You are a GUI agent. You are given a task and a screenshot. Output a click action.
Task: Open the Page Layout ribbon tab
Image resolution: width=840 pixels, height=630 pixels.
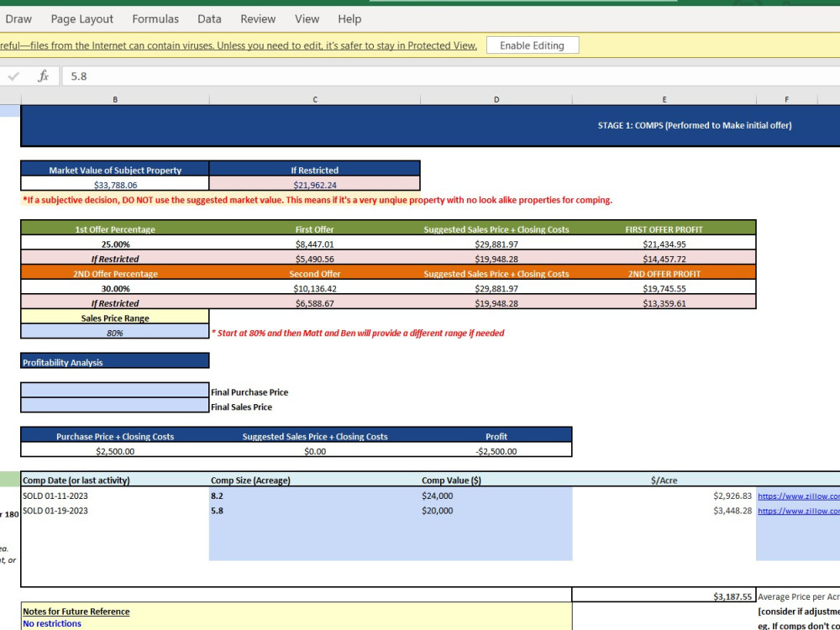tap(82, 18)
